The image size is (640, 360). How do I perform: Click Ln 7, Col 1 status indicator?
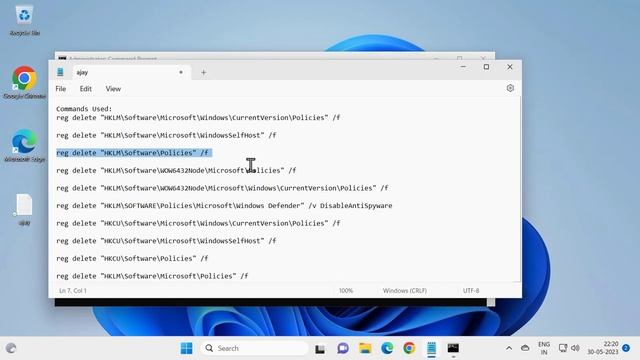[73, 291]
